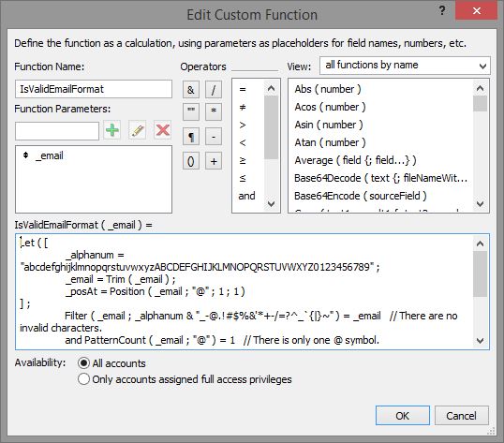This screenshot has height=443, width=504.
Task: Select the less than or equal operator
Action: click(243, 178)
